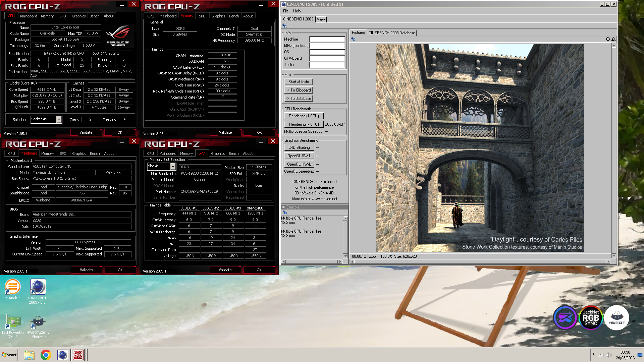Switch to SPD tab in CPU window
The height and width of the screenshot is (362, 644).
tap(63, 16)
